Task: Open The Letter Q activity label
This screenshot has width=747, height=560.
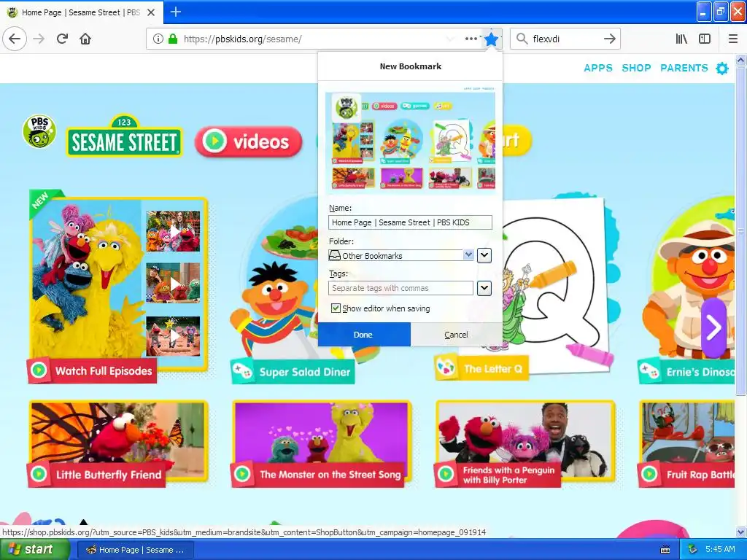Action: (x=493, y=368)
